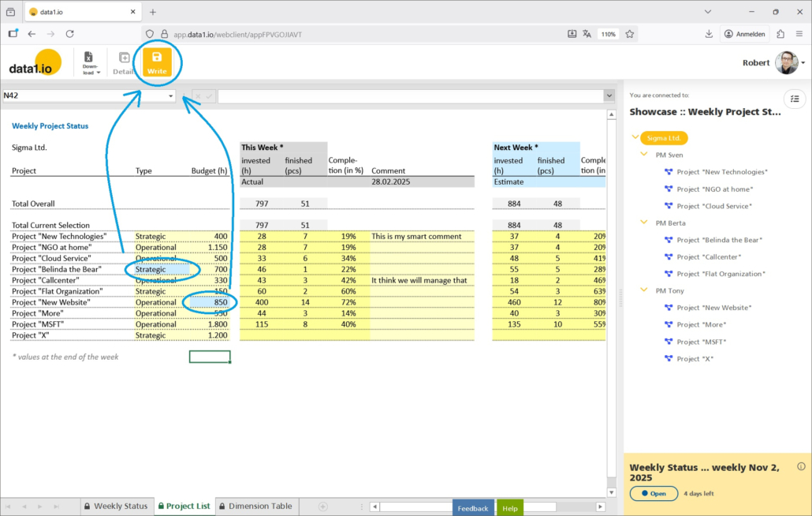Collapse the PM Sven group
Screen dimensions: 812x516
click(644, 155)
